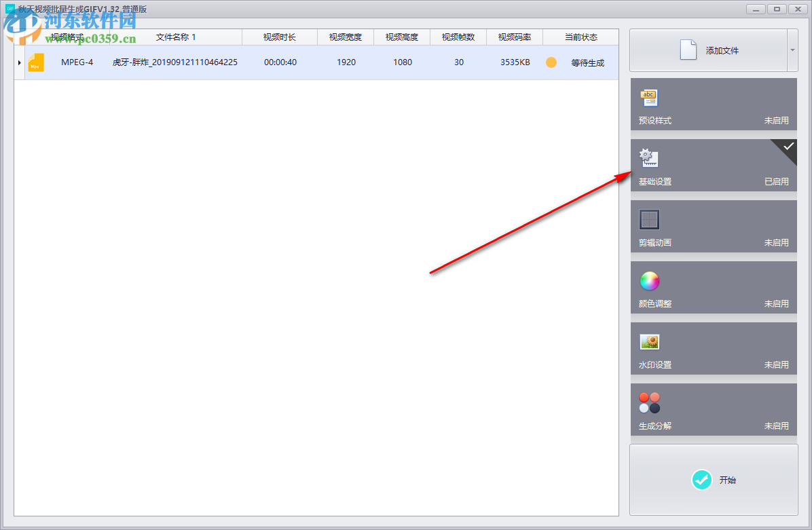The height and width of the screenshot is (530, 812).
Task: Click 未启用 status on 水印设置
Action: (776, 365)
